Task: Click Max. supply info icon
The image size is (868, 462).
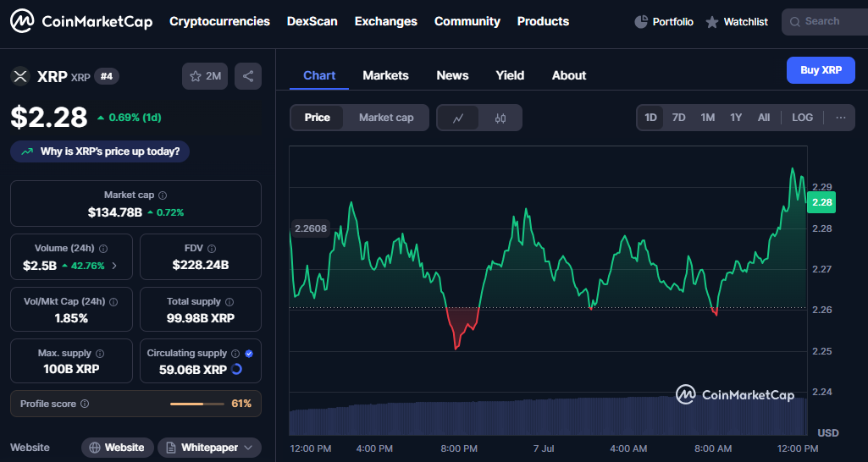Action: [100, 354]
